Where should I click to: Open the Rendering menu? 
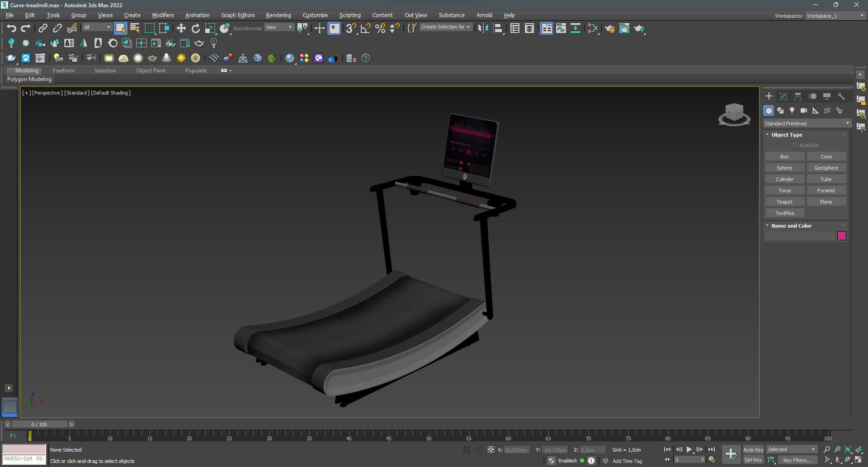(x=278, y=15)
